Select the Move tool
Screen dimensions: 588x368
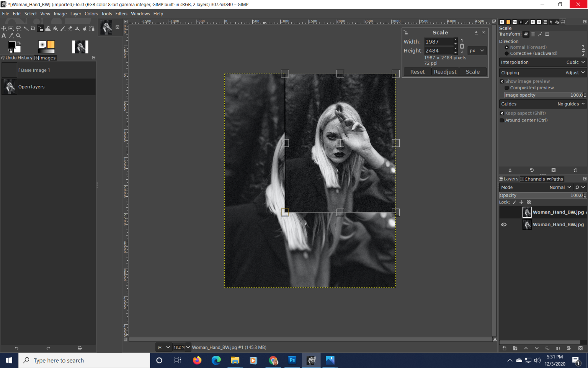pos(4,28)
